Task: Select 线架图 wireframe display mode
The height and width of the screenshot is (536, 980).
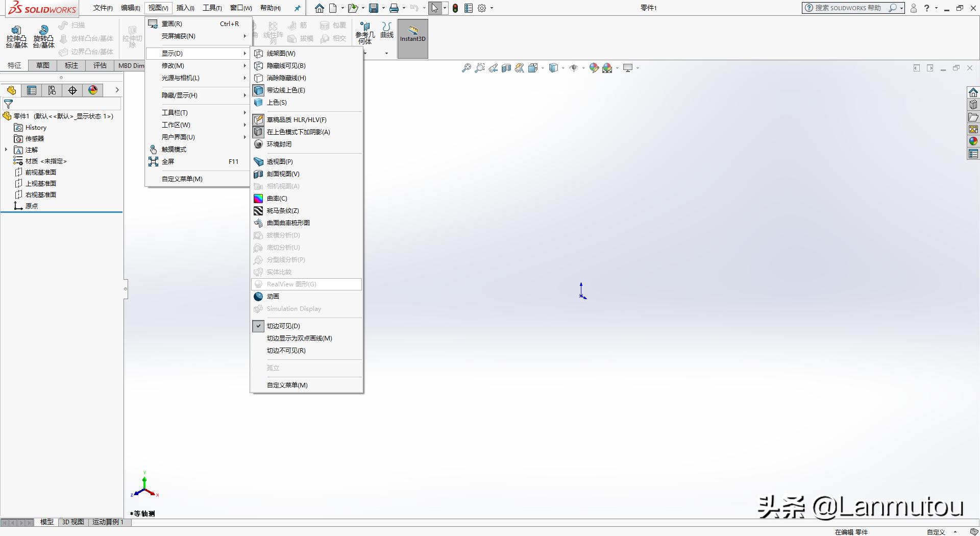Action: pos(281,53)
